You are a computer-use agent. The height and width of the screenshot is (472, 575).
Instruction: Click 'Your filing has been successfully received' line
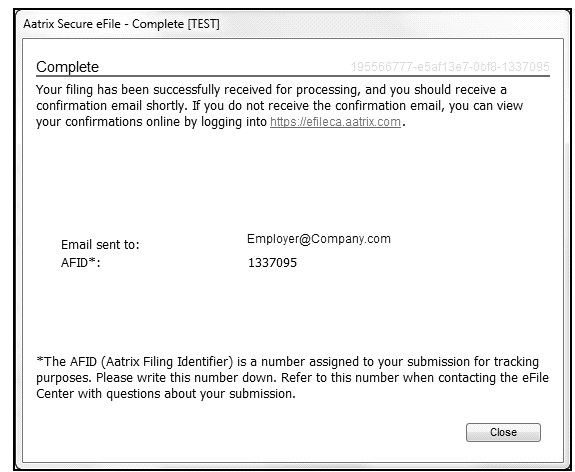click(x=271, y=90)
